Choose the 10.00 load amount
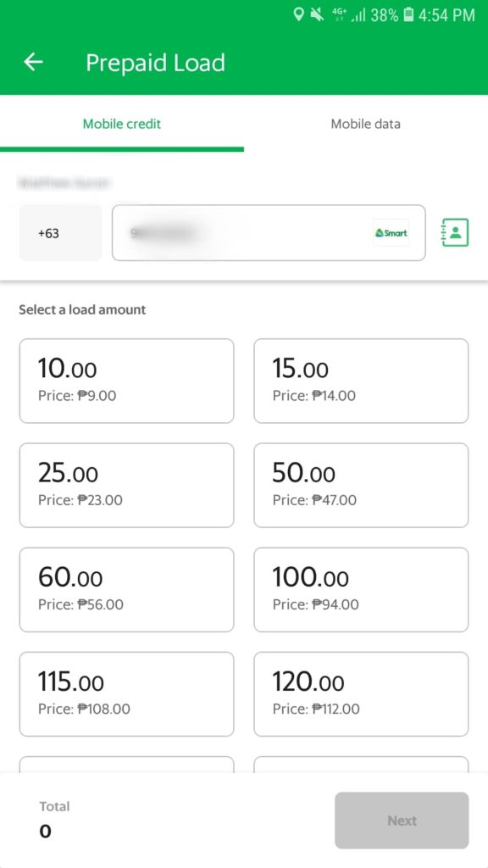488x868 pixels. click(127, 381)
